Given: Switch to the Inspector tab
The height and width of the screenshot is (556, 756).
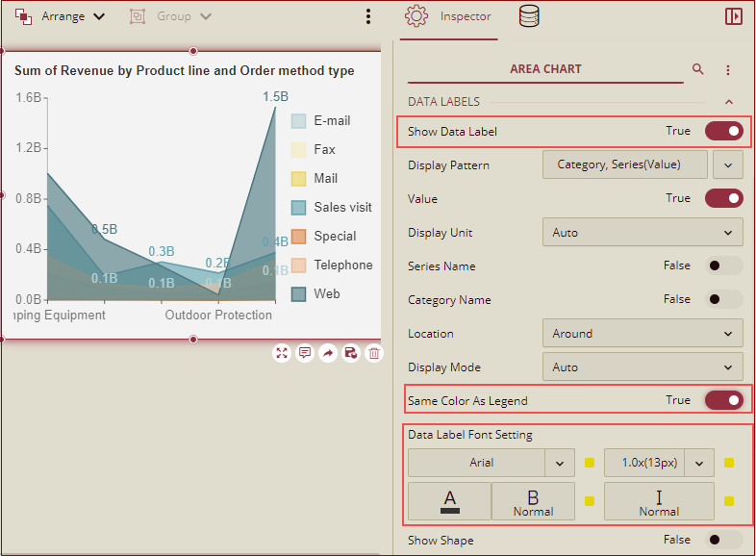Looking at the screenshot, I should coord(449,17).
